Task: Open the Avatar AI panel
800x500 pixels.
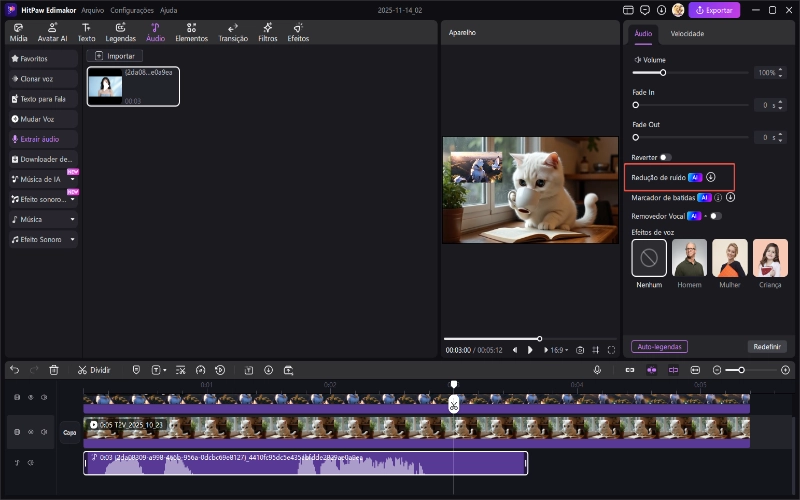Action: coord(52,31)
